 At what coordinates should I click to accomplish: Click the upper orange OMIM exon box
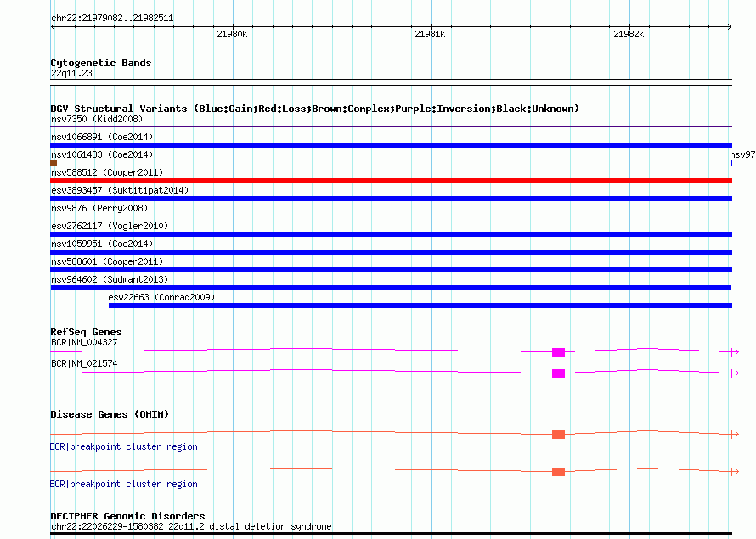(558, 435)
